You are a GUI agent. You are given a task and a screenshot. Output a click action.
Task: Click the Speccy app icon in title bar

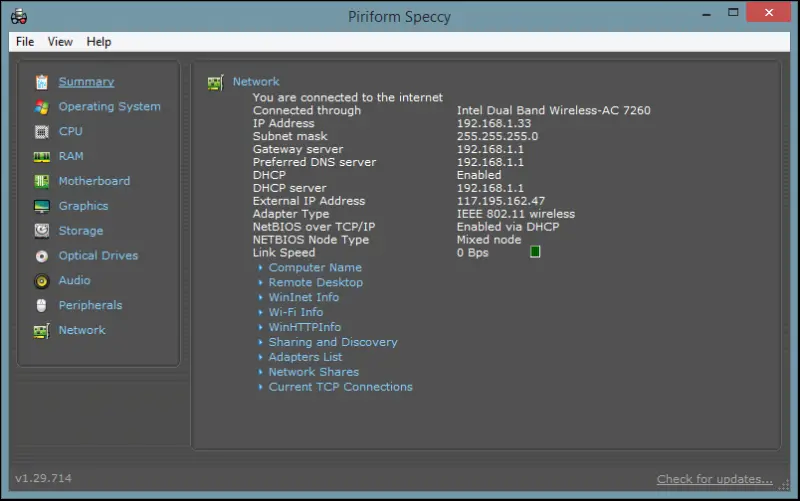pos(19,16)
